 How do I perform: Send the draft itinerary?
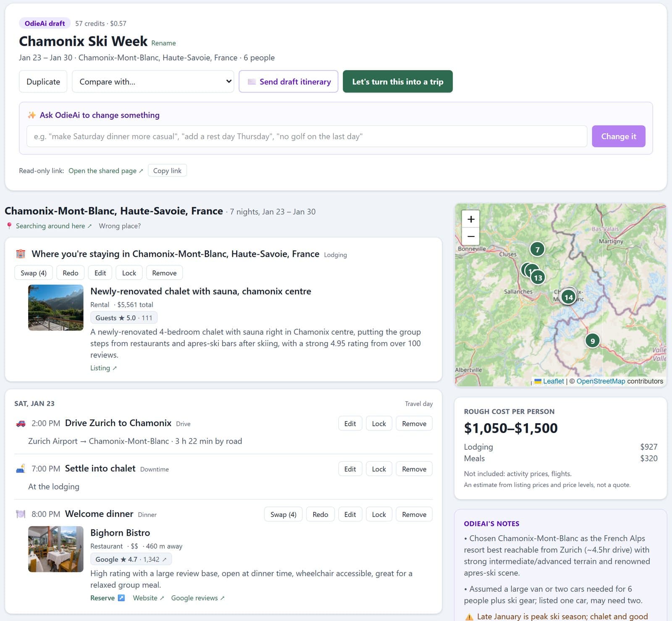point(289,81)
